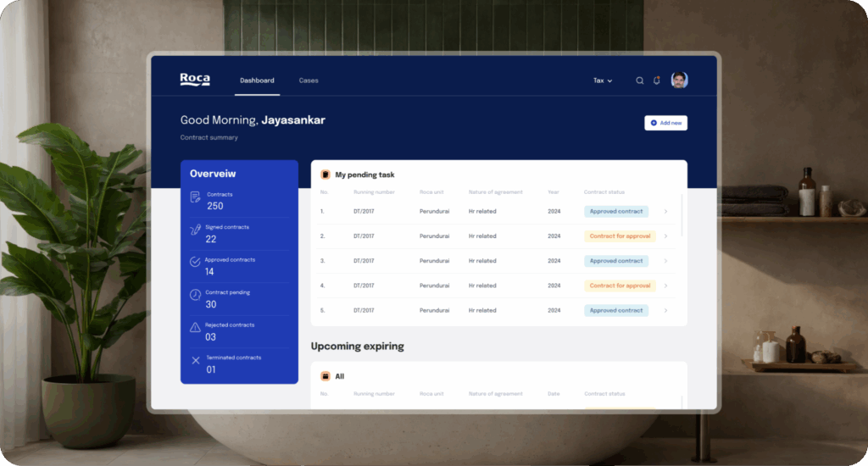Select Contracts 250 in Overview
Image resolution: width=868 pixels, height=466 pixels.
pos(239,201)
